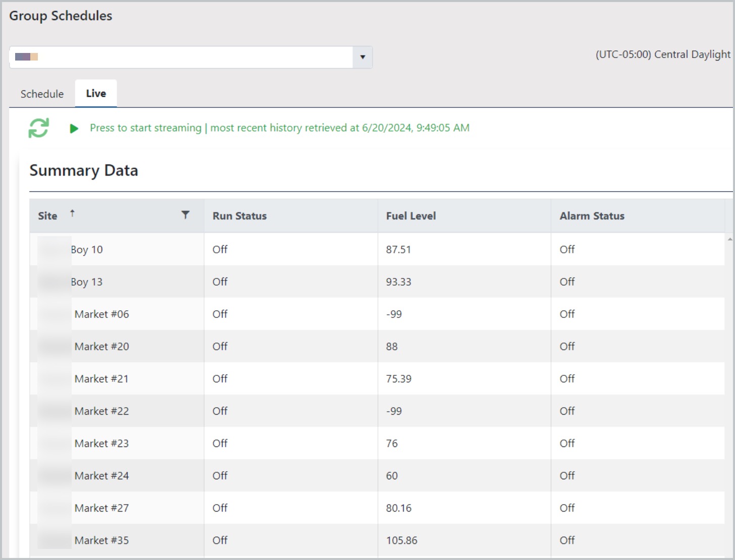Select the Boy 10 site row

[87, 250]
